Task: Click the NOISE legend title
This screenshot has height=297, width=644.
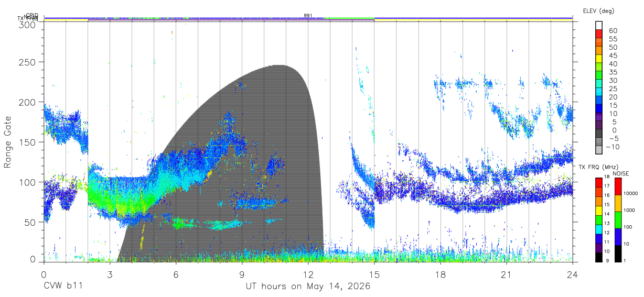Action: tap(620, 173)
